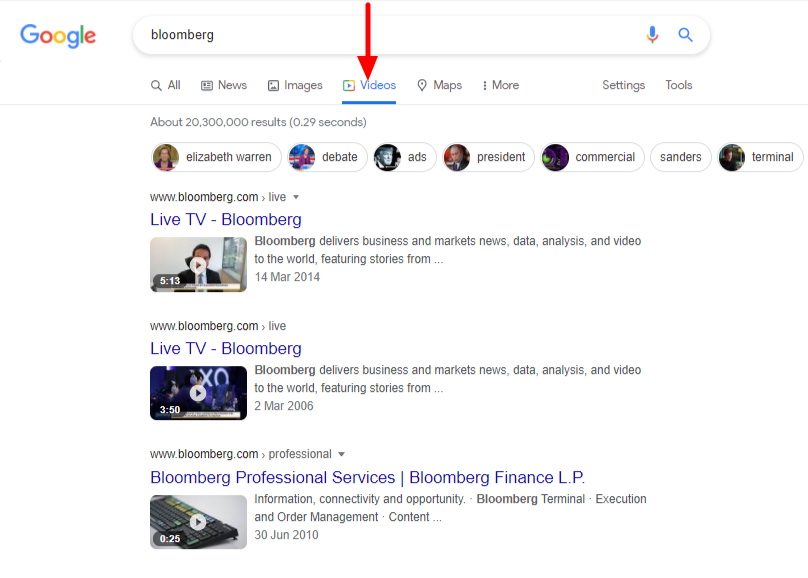
Task: Select the elizabeth warren filter chip
Action: pyautogui.click(x=216, y=157)
